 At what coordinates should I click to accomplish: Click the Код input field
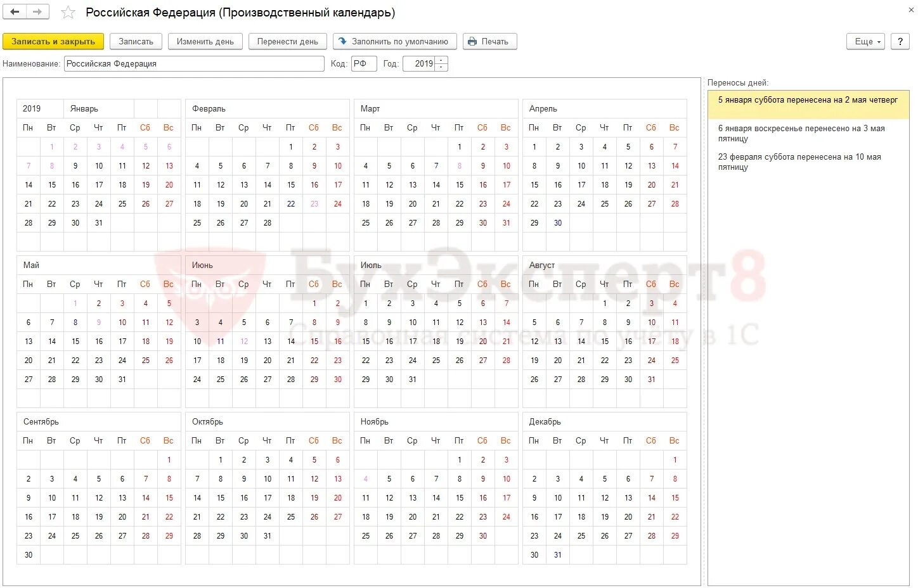[364, 63]
